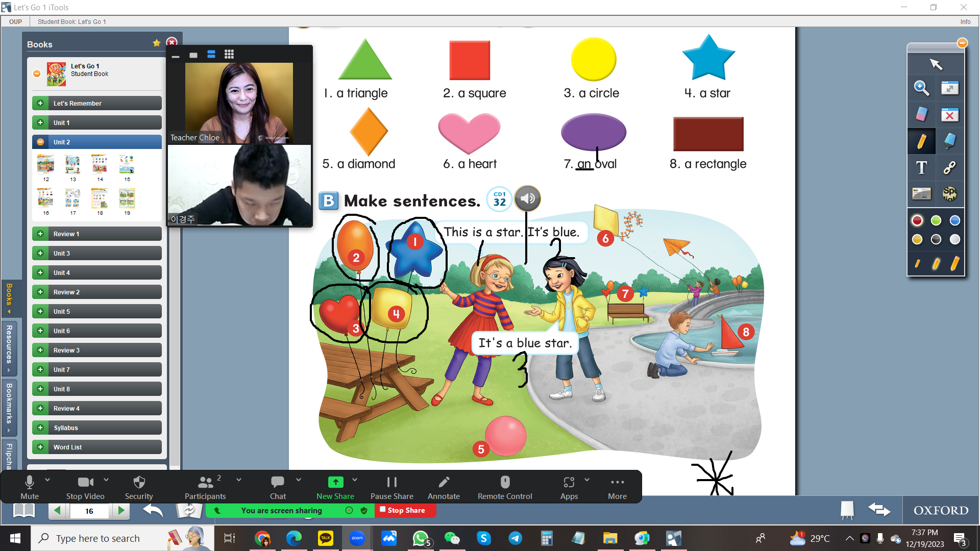The width and height of the screenshot is (980, 551).
Task: Open the spotlight tool
Action: point(950,193)
